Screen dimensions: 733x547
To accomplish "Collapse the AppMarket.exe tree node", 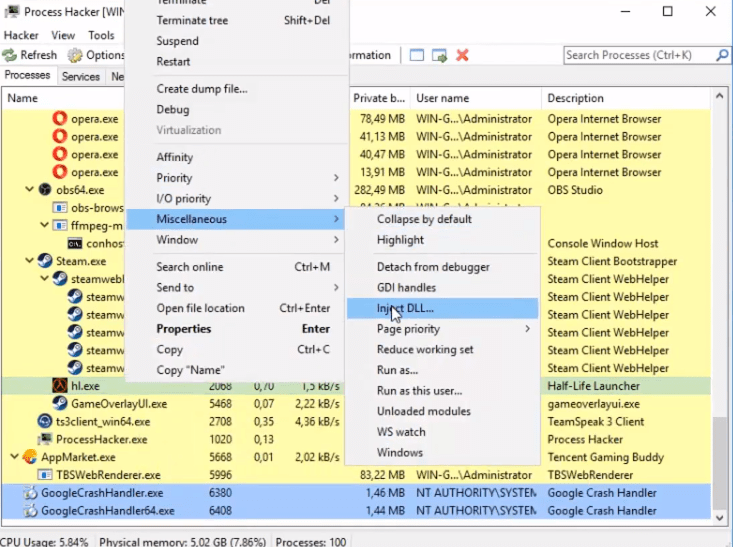I will (x=14, y=457).
